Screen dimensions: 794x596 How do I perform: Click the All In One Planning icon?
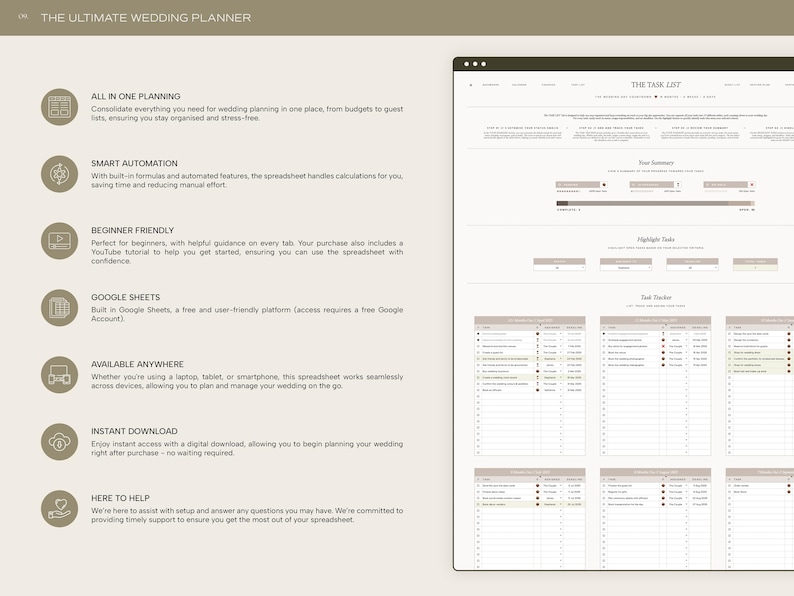[60, 107]
